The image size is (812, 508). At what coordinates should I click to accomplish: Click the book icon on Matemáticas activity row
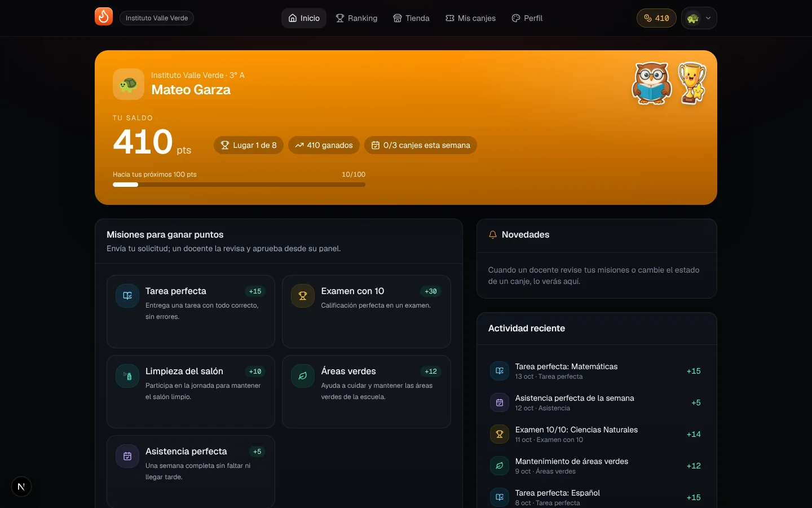pyautogui.click(x=499, y=371)
